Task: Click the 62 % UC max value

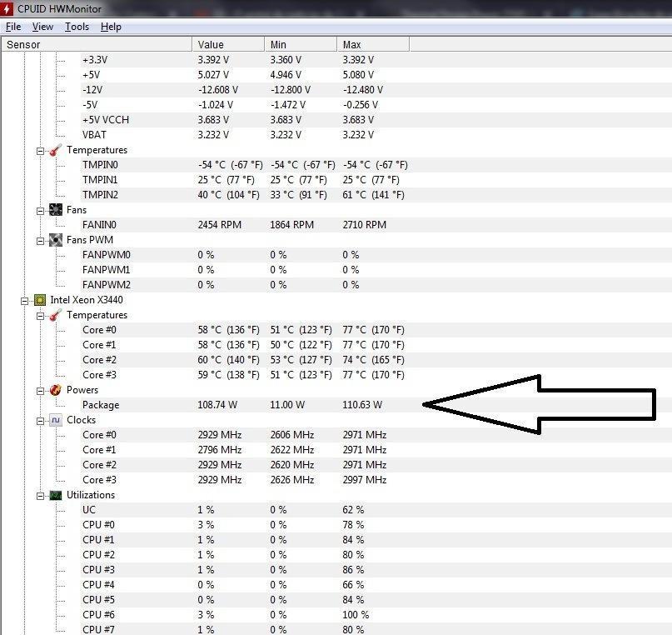Action: click(353, 510)
